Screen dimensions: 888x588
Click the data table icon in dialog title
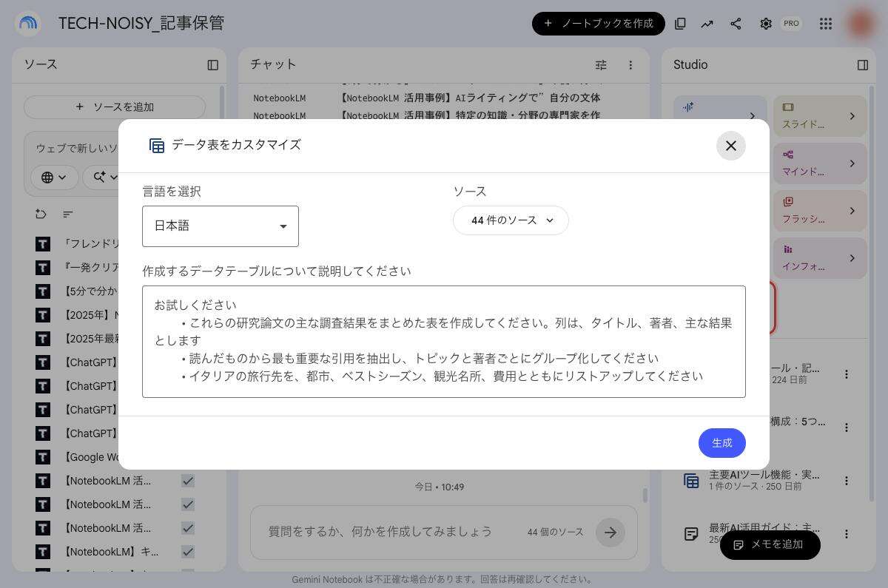pos(157,146)
